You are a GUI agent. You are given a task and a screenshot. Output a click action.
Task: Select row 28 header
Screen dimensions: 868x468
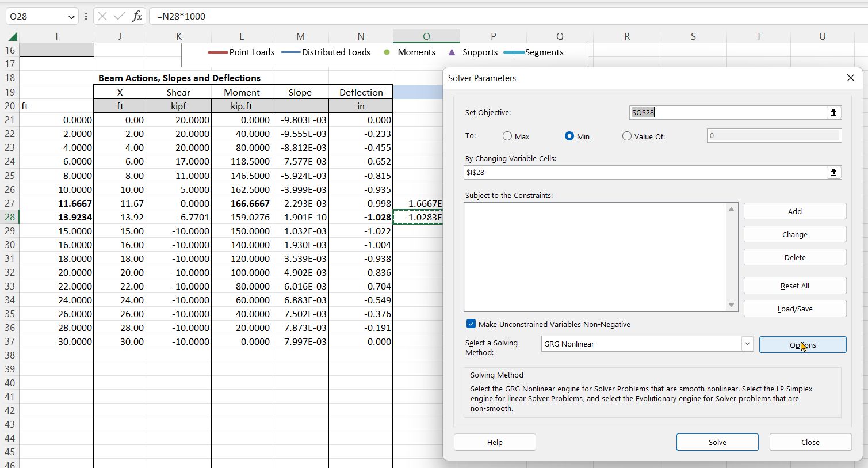[10, 217]
